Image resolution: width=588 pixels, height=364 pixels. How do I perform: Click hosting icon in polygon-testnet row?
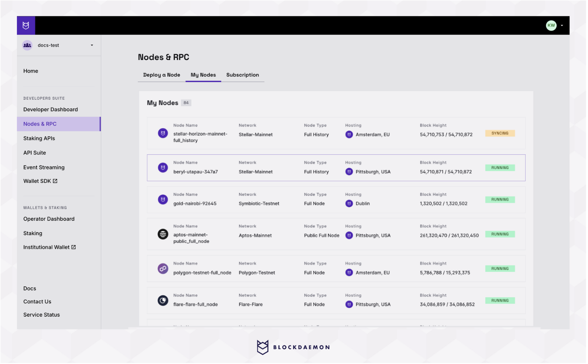click(x=349, y=273)
